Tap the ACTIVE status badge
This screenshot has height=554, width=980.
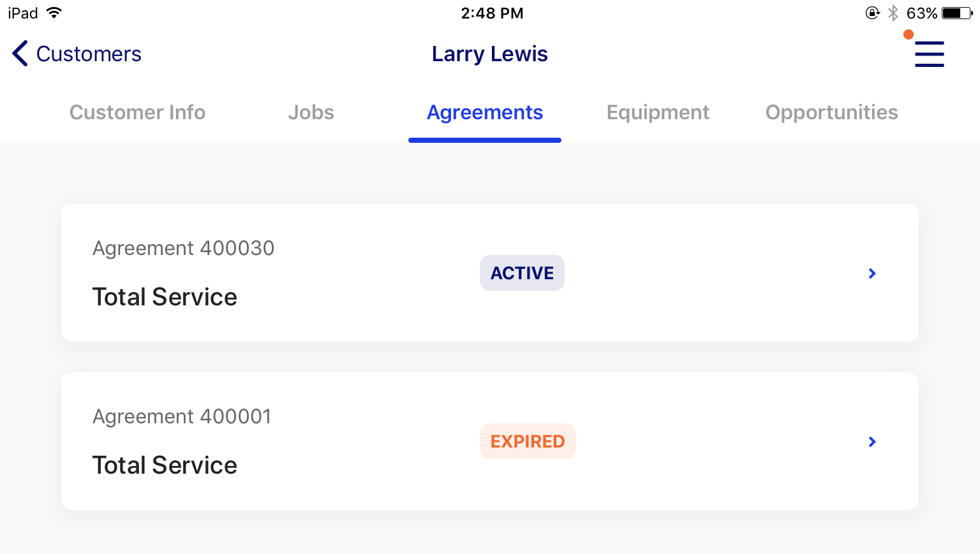(x=522, y=273)
